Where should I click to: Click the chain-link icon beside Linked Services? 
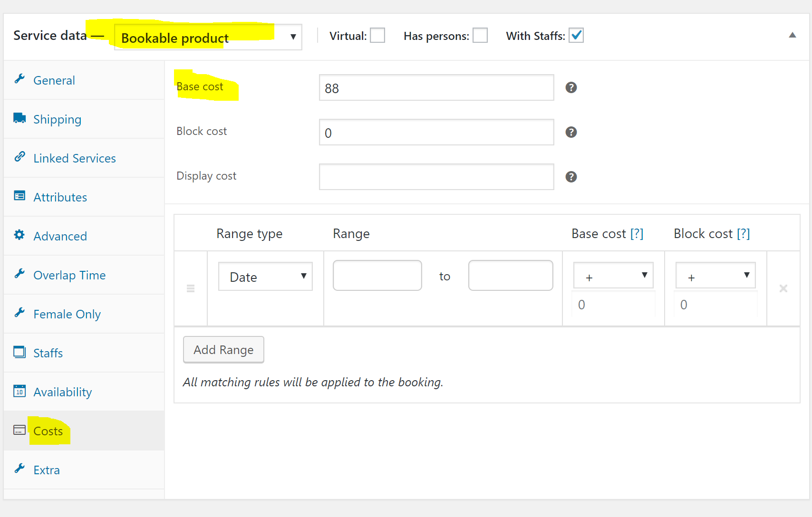pyautogui.click(x=19, y=157)
